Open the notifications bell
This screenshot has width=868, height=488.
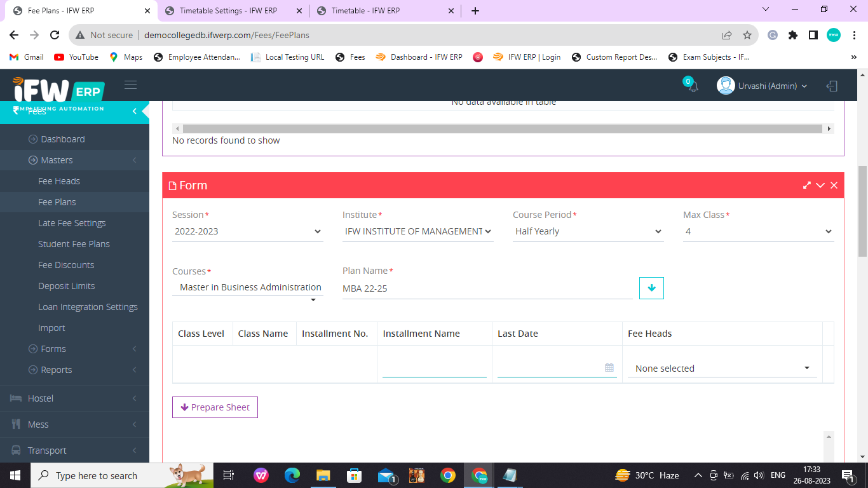pyautogui.click(x=693, y=86)
